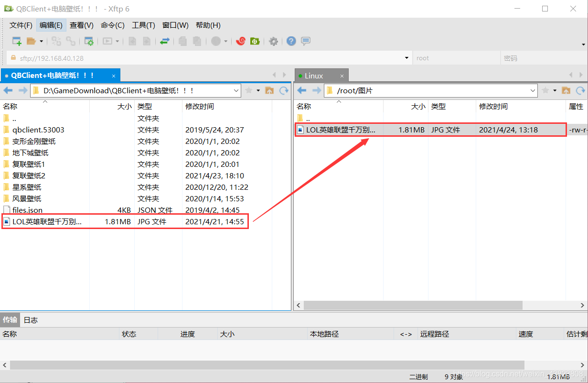Open the 编辑(E) menu

tap(51, 25)
